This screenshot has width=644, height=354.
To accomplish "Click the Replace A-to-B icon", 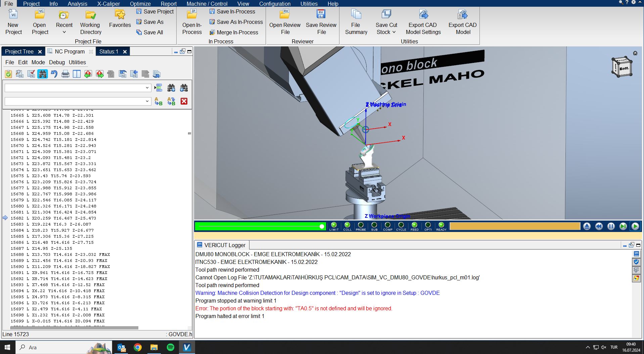I will pyautogui.click(x=158, y=101).
